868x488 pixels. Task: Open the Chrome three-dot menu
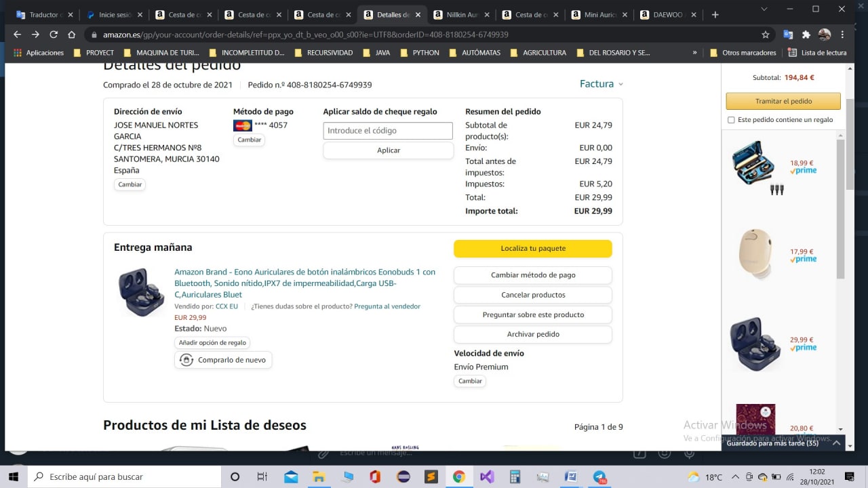[x=843, y=35]
